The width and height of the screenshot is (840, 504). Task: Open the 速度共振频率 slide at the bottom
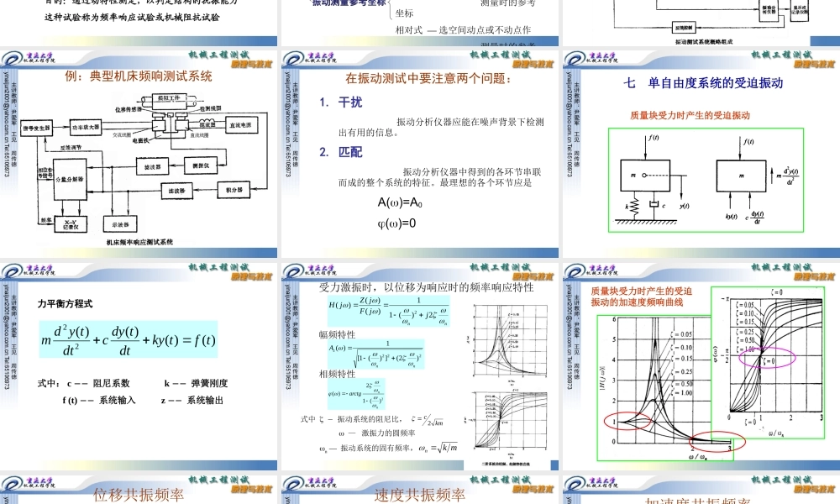(420, 490)
